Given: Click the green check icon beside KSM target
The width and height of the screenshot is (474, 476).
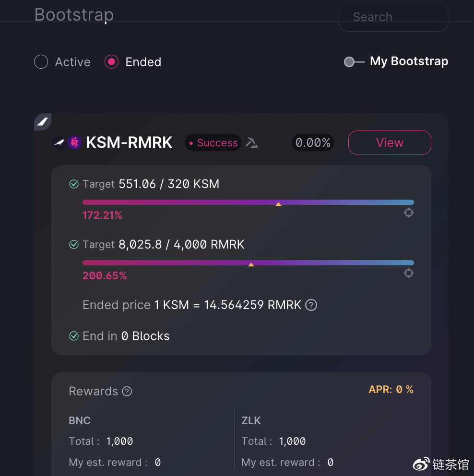Looking at the screenshot, I should coord(74,184).
